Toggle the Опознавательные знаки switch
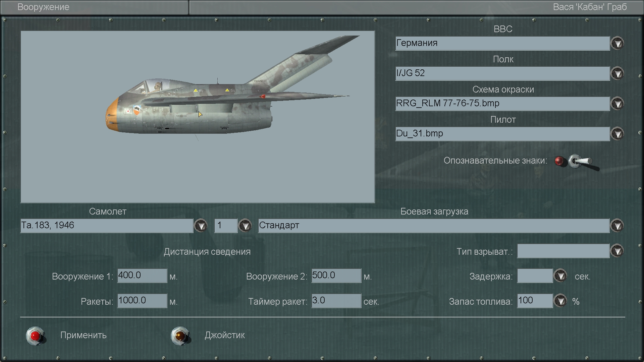This screenshot has width=644, height=362. click(580, 162)
